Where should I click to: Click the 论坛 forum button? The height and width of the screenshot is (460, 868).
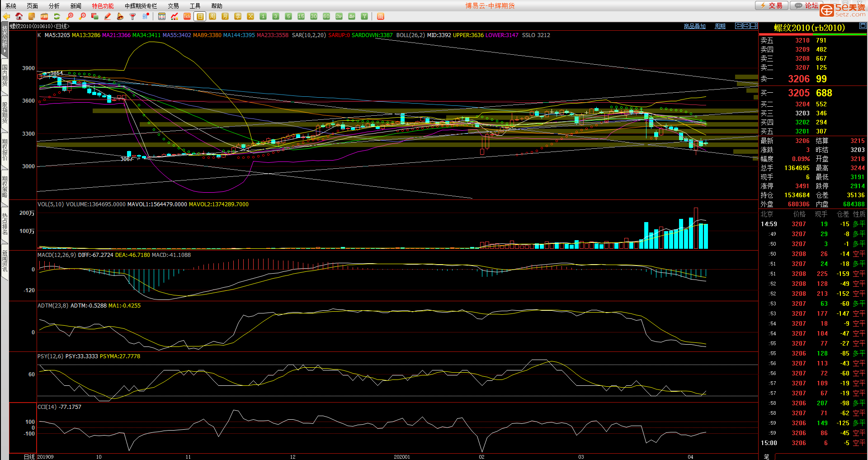[805, 5]
